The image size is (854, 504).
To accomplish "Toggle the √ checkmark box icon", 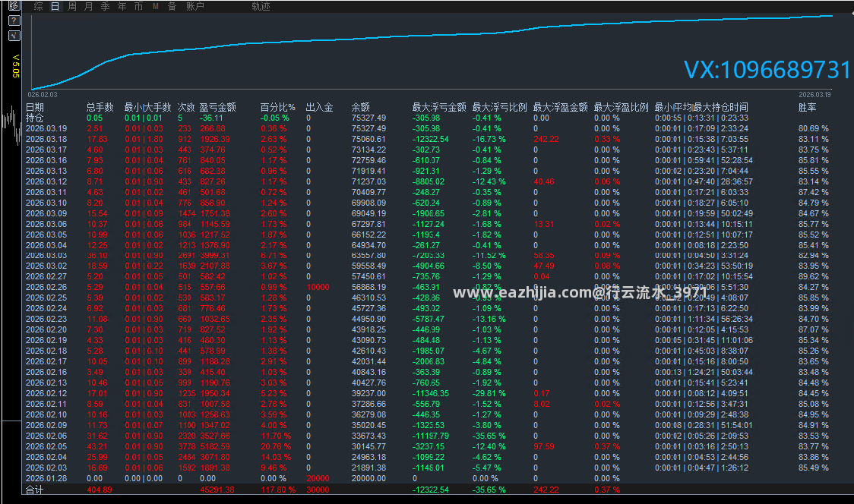I will coord(14,36).
